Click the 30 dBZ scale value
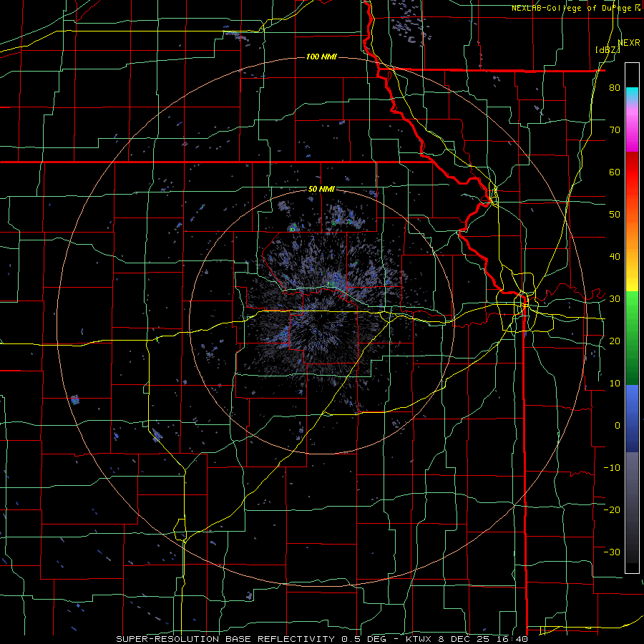The image size is (644, 644). click(x=615, y=299)
